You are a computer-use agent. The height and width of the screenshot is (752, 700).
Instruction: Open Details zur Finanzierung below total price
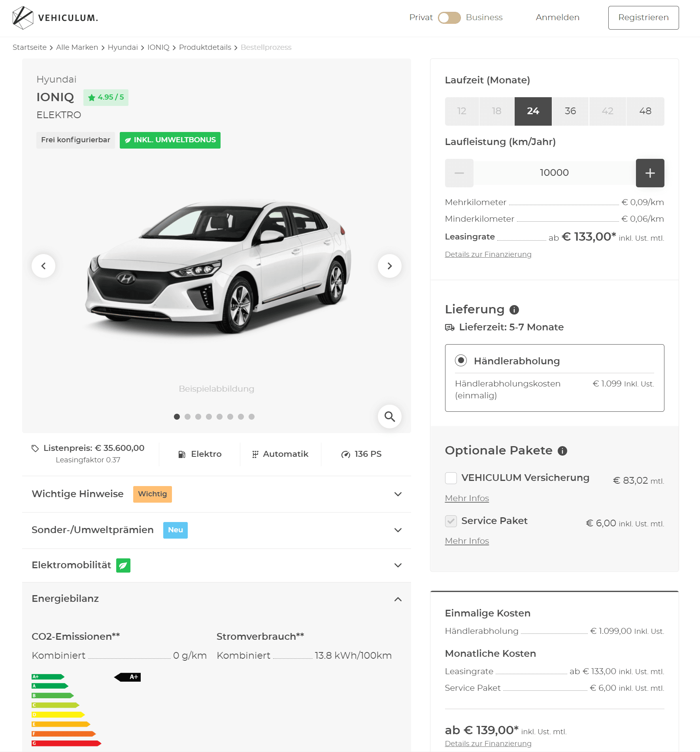[488, 744]
